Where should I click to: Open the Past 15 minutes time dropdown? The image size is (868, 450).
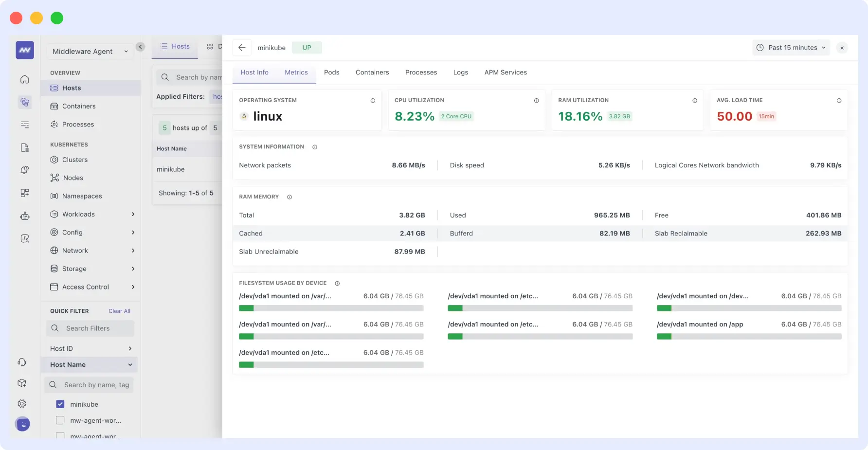(791, 47)
